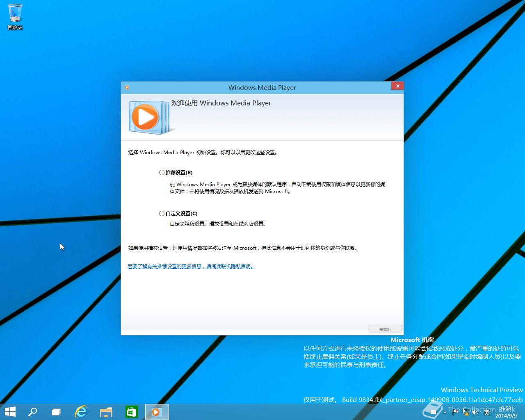Viewport: 525px width, 420px height.
Task: Open the clock showing 2014/9/9
Action: 505,412
